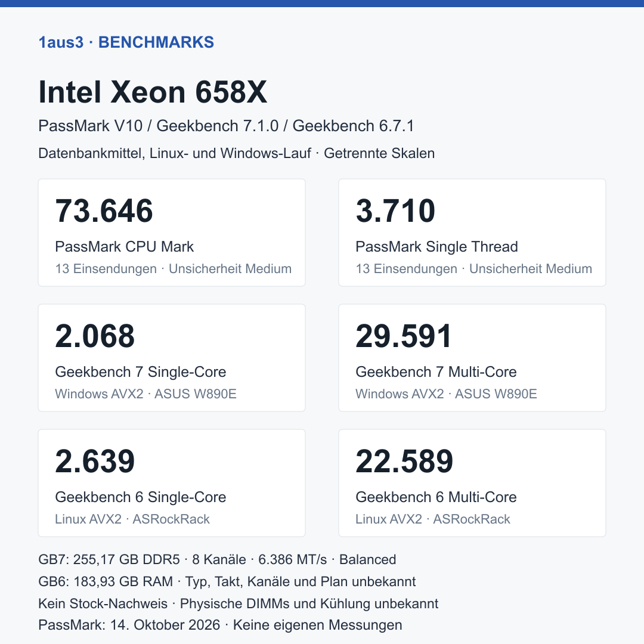Viewport: 644px width, 644px height.
Task: Click the GB7: 255,17 GB DDR5 footnote
Action: point(217,559)
